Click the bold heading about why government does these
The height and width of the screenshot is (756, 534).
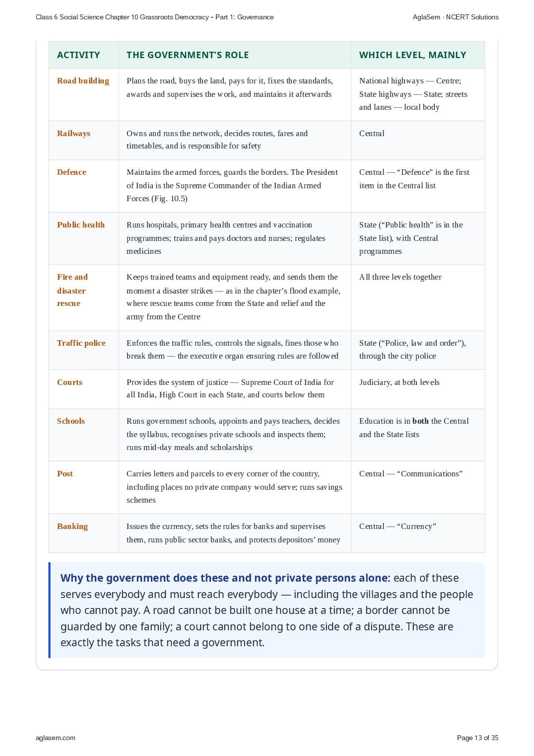point(225,578)
